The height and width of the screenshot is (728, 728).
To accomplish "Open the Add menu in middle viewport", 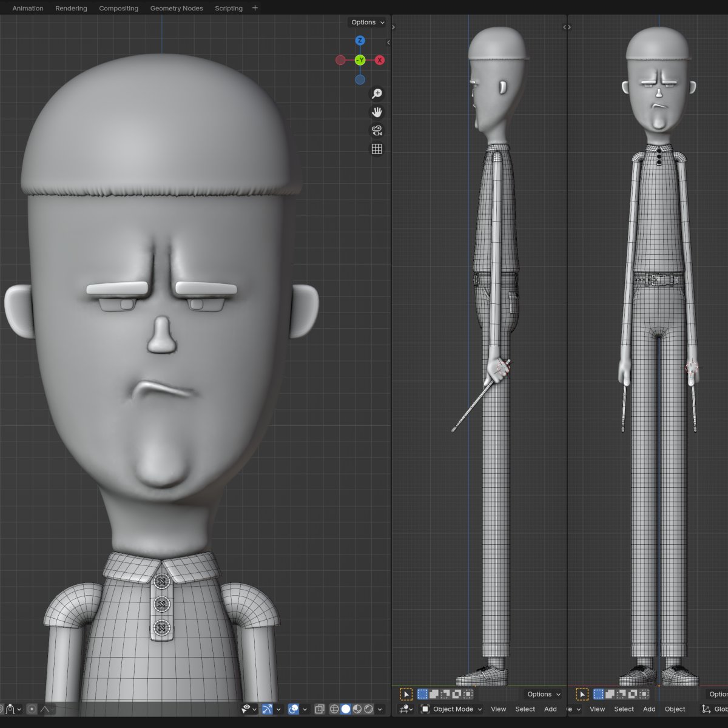I will [550, 709].
